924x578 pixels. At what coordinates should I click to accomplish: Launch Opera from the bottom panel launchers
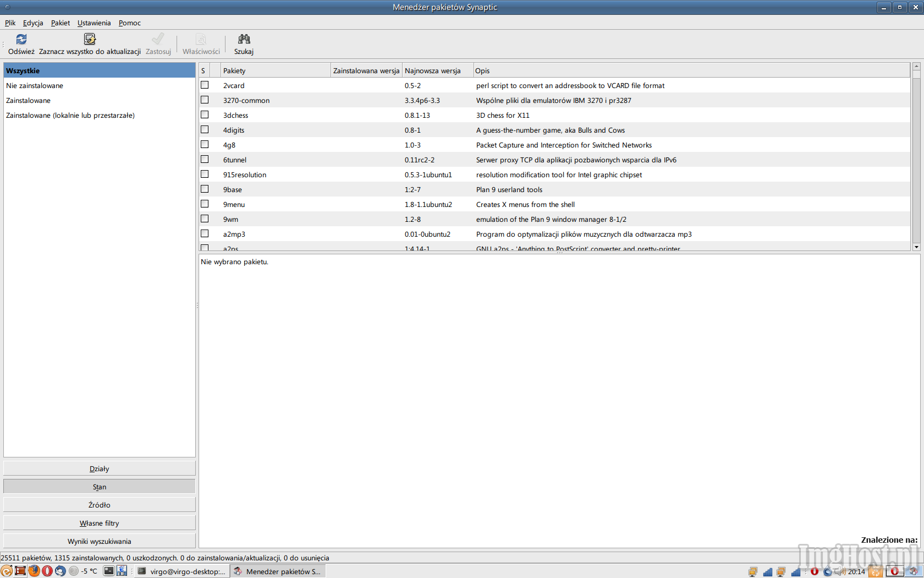(47, 571)
